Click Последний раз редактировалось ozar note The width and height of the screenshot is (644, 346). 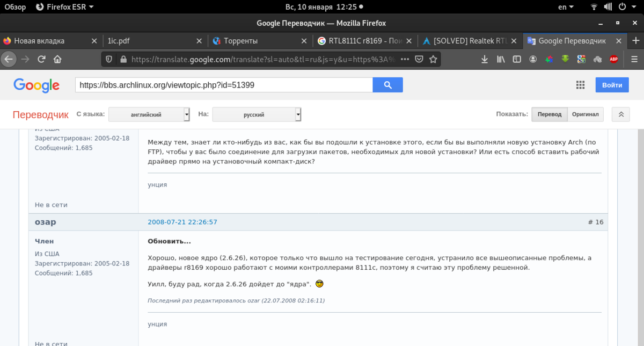(x=236, y=300)
